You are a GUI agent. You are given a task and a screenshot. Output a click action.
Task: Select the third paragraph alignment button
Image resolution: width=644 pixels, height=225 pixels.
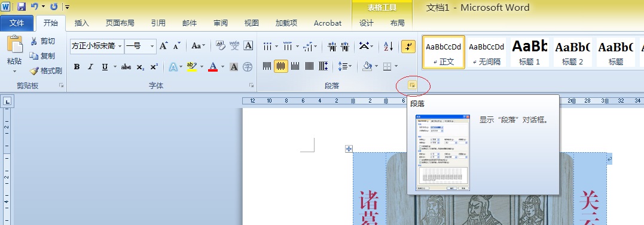[x=295, y=66]
